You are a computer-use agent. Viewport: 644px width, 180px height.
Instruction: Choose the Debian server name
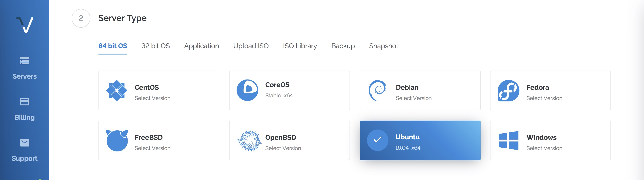click(407, 87)
